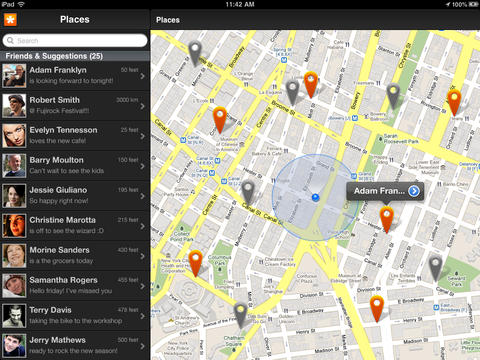480x360 pixels.
Task: Tap the gray pin at Chatham Square
Action: click(240, 315)
